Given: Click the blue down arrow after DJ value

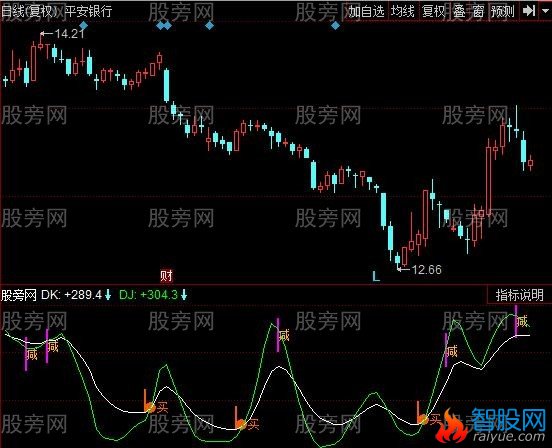Looking at the screenshot, I should pyautogui.click(x=184, y=295).
